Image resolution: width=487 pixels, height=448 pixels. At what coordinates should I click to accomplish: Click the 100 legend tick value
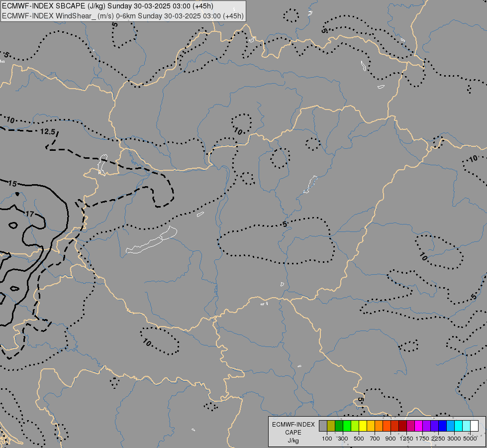[x=327, y=439]
